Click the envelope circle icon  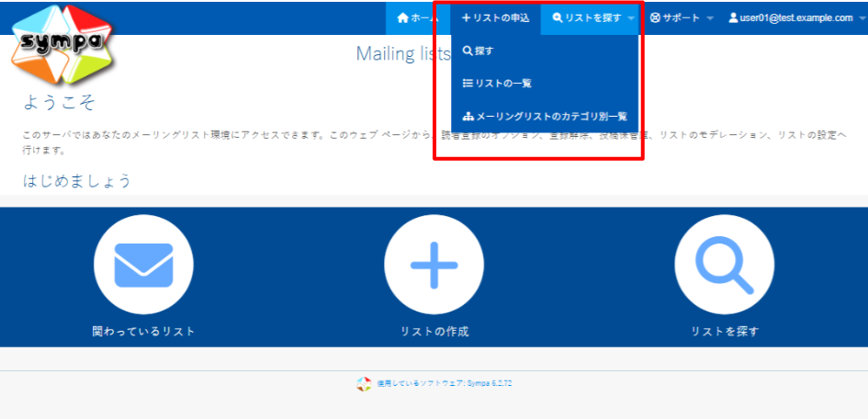[143, 264]
